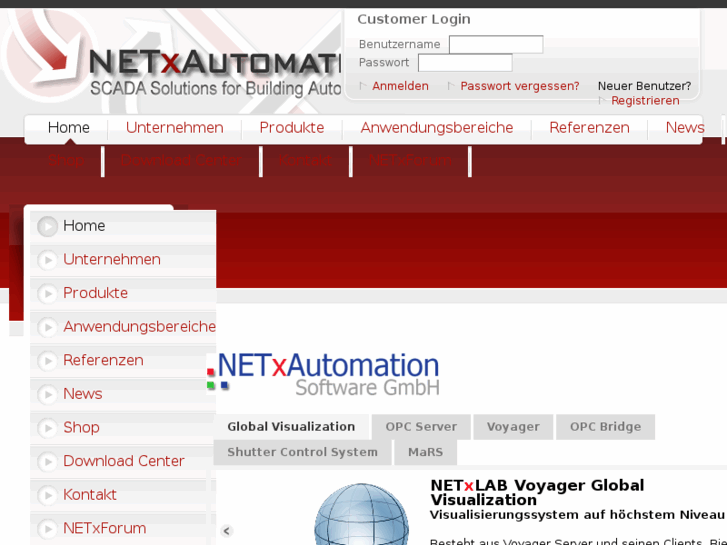Click the Anmelden login link

tap(400, 86)
